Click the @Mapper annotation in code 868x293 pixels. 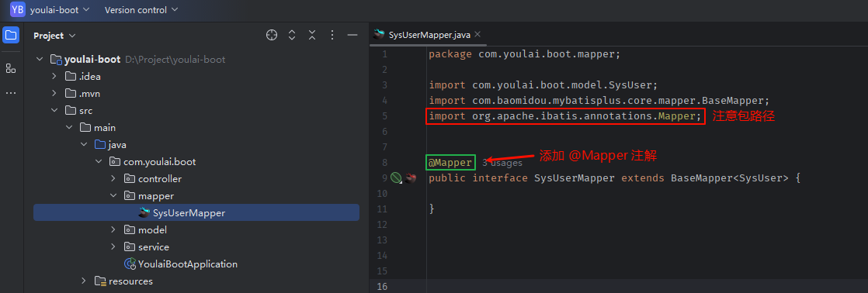coord(450,163)
